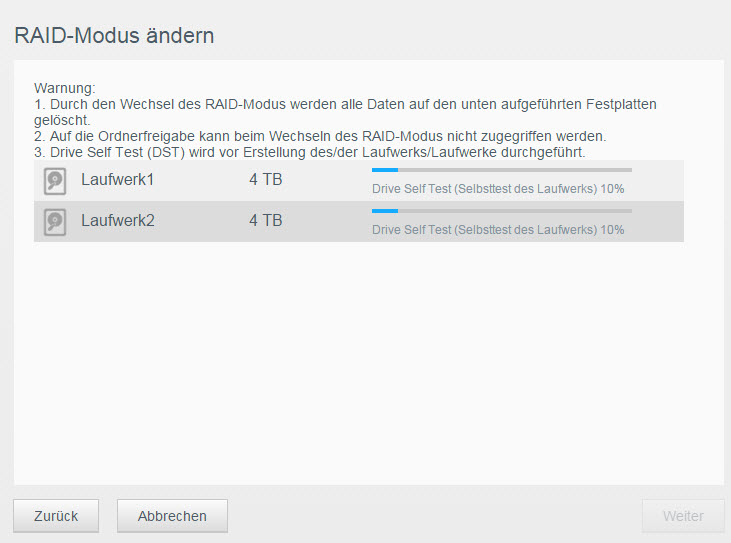
Task: Click the grayed-out Weiter button
Action: point(683,516)
